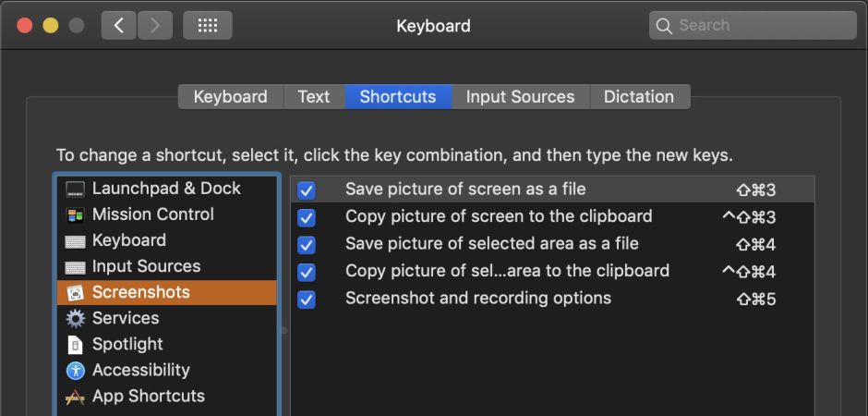The image size is (868, 416).
Task: Switch to the Text tab
Action: tap(313, 97)
